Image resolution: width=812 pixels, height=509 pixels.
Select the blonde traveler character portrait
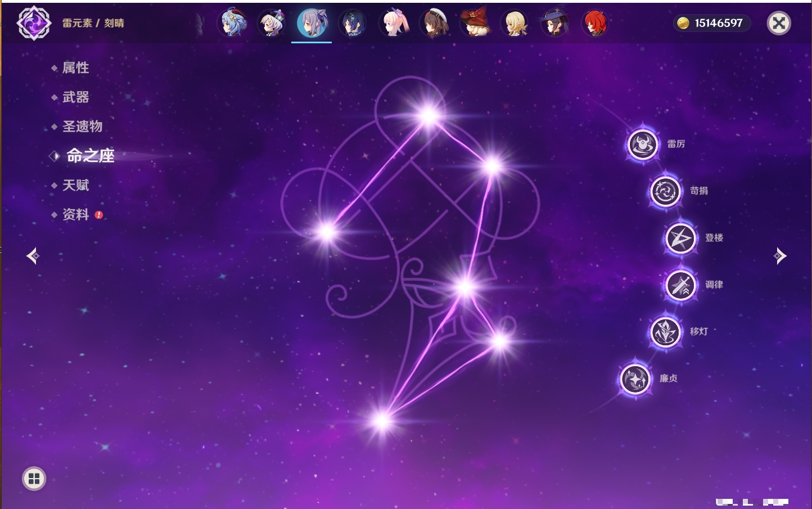[515, 24]
